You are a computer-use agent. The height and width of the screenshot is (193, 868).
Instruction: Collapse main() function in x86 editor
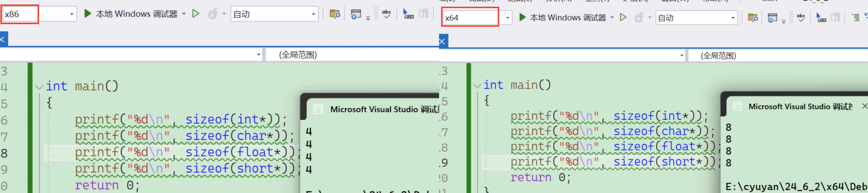(x=39, y=87)
